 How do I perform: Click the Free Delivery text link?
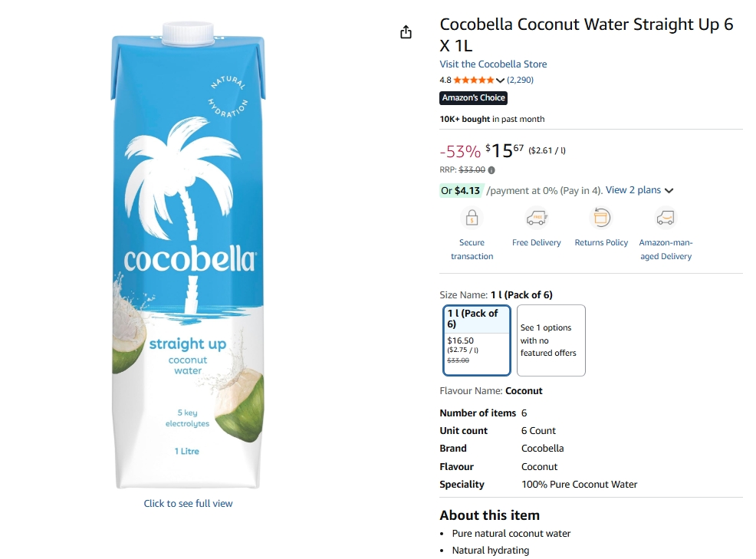pos(536,242)
